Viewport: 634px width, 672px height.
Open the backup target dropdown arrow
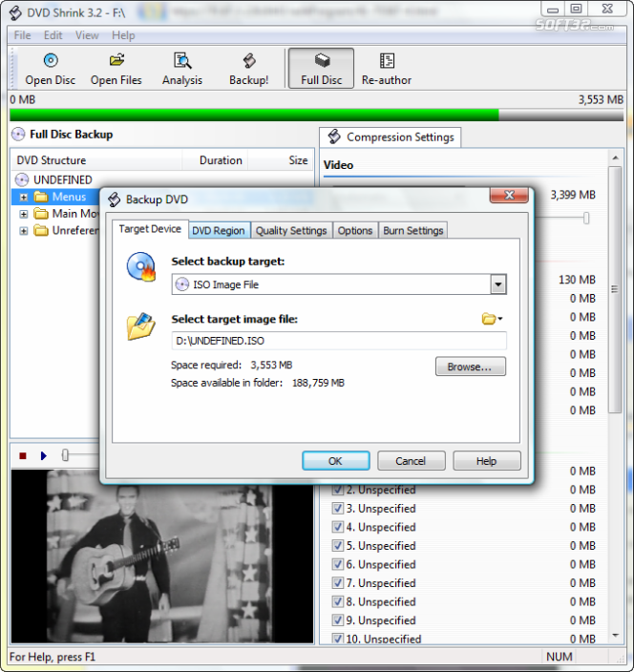(498, 284)
